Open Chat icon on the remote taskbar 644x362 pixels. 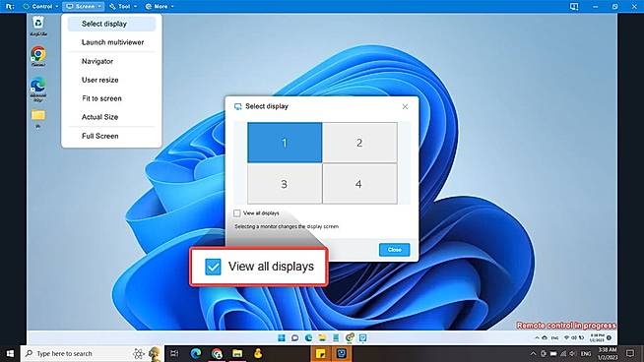pos(294,337)
